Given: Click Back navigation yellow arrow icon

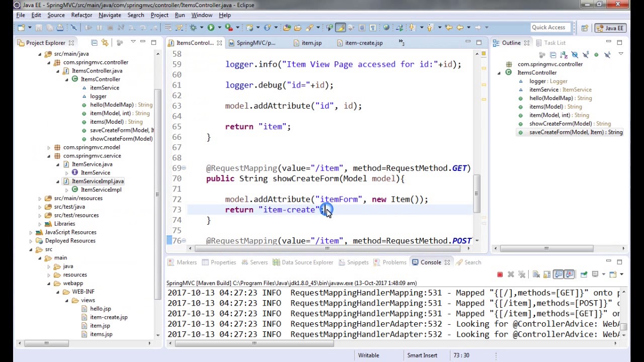Looking at the screenshot, I should click(x=460, y=28).
